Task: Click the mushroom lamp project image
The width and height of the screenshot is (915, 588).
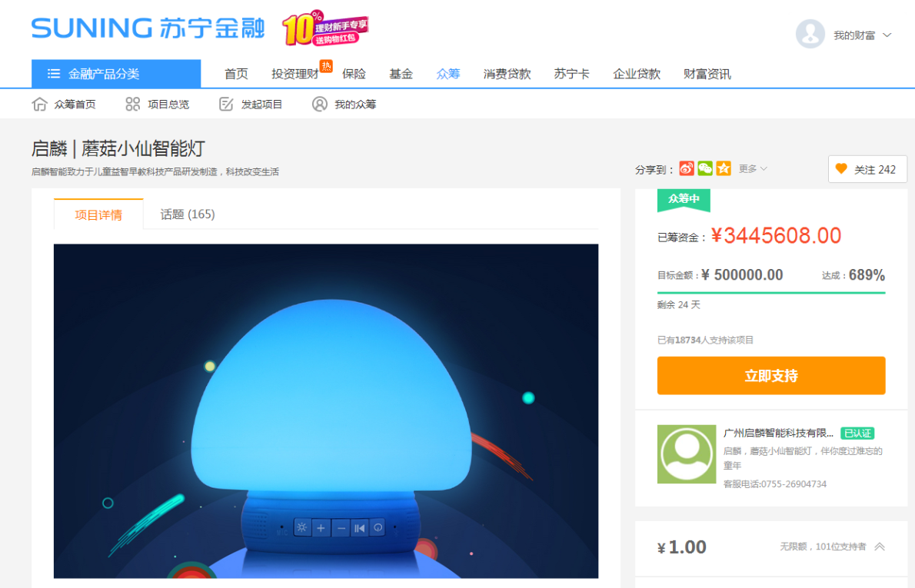Action: (x=325, y=410)
